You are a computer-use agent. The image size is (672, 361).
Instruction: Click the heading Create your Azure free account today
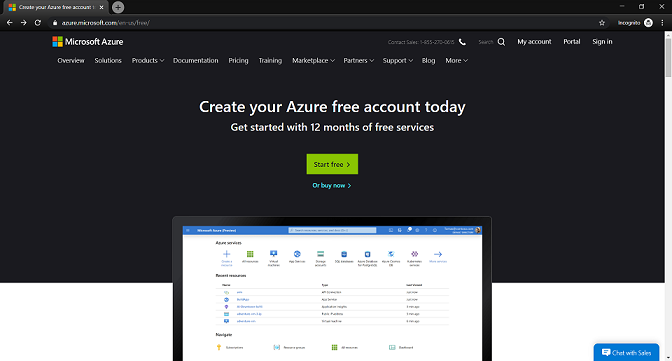click(x=332, y=106)
